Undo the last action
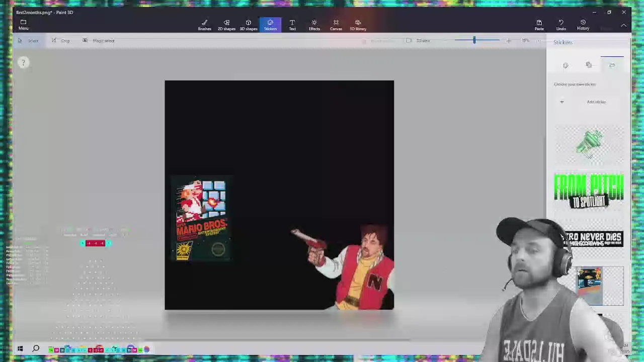 (561, 25)
